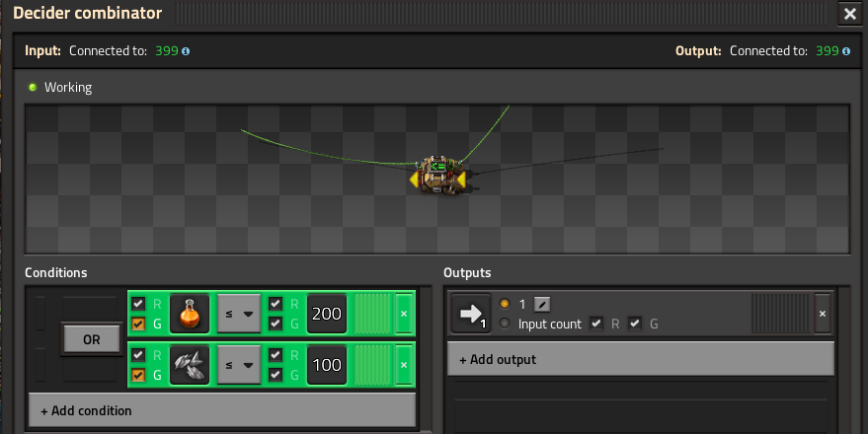
Task: Grab the output row's drag handle
Action: click(x=780, y=314)
